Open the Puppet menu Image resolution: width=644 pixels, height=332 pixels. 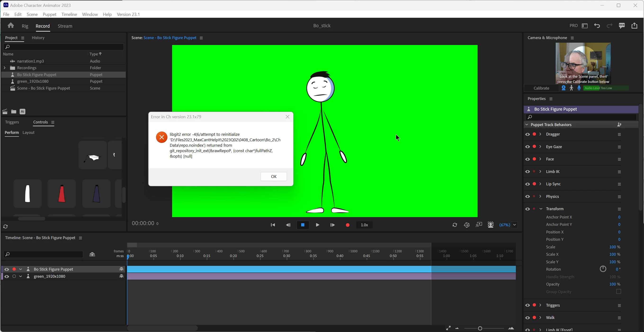[x=49, y=14]
